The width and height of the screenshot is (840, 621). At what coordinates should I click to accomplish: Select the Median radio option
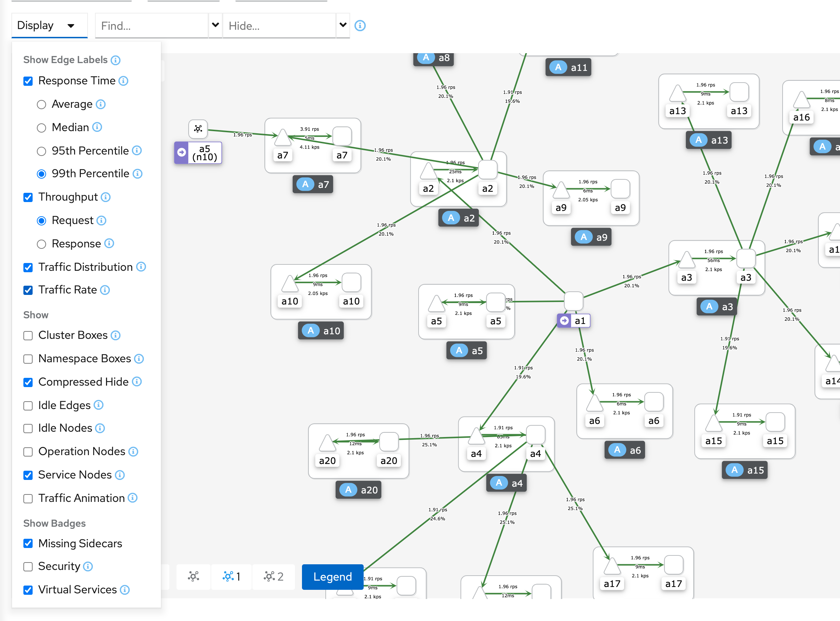click(41, 128)
